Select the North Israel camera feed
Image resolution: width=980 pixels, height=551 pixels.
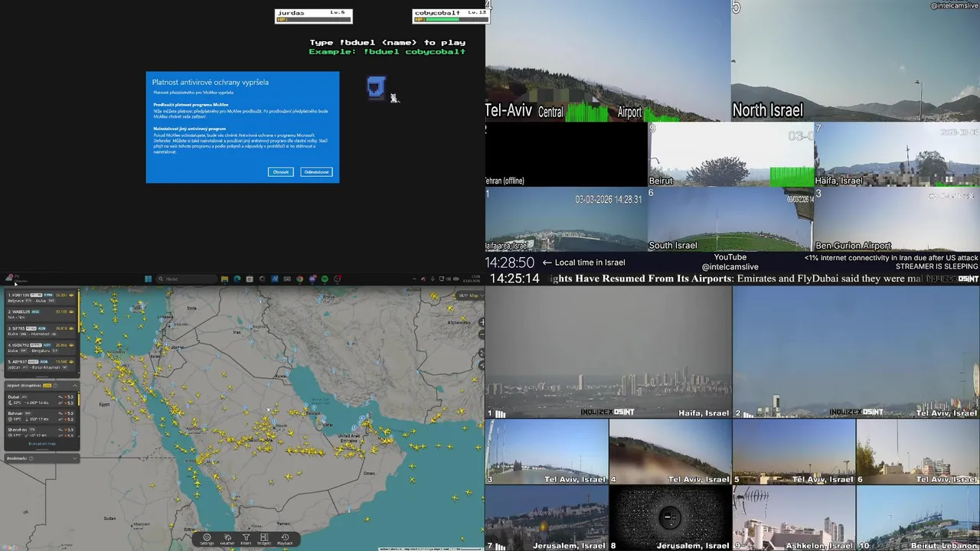tap(855, 60)
